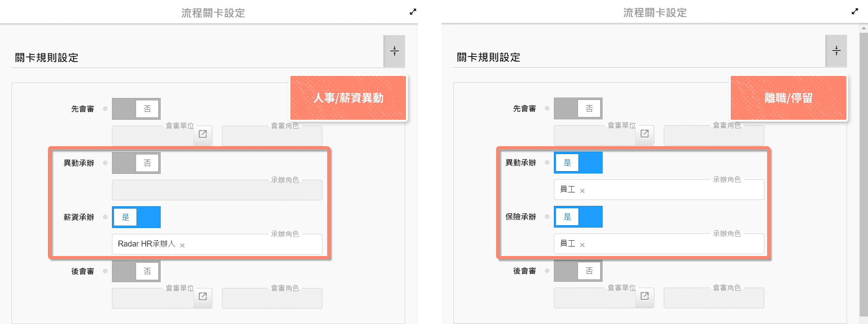Click the 人事/薪資異動 label button

[348, 98]
